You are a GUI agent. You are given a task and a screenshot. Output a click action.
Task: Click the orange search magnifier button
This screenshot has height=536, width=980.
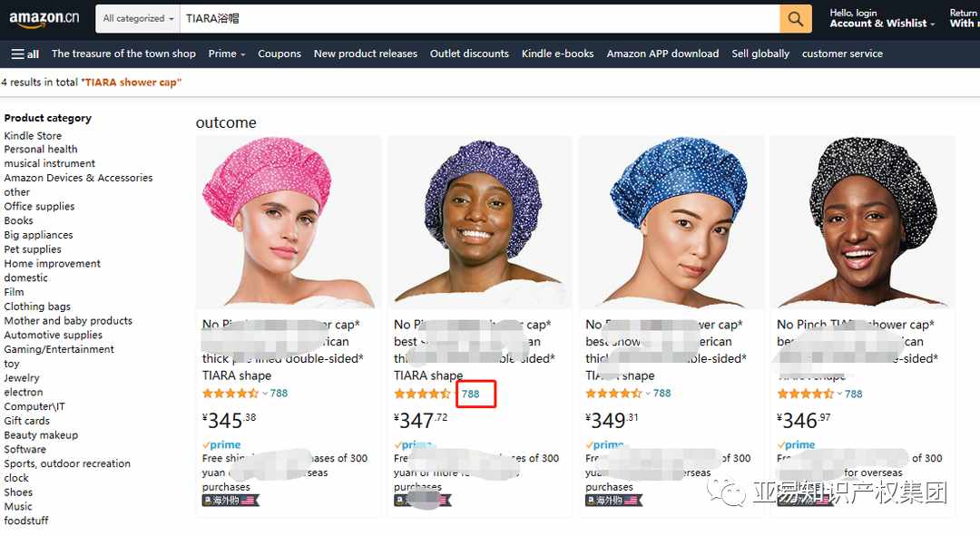coord(795,19)
